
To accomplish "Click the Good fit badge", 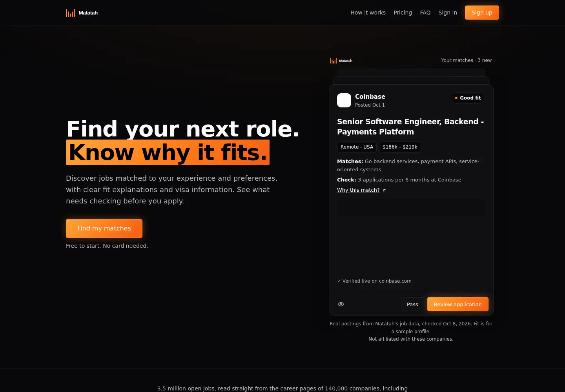I will click(468, 98).
